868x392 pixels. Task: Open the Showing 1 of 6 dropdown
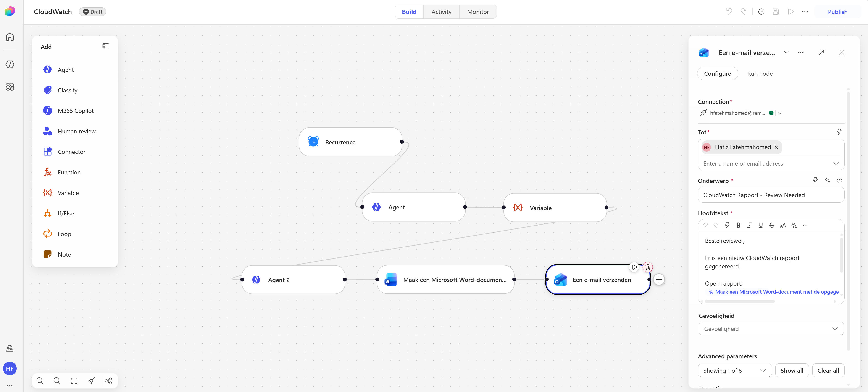pos(735,371)
